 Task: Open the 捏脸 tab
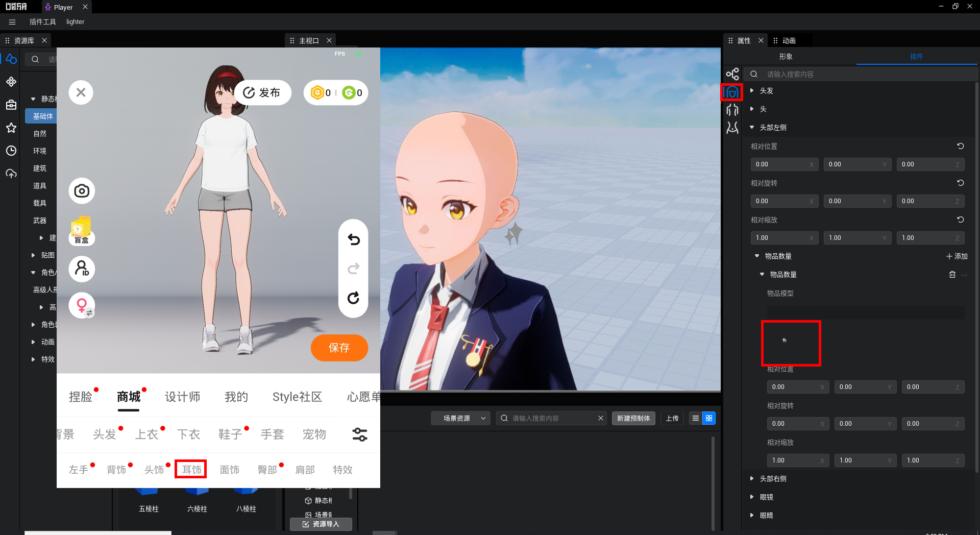click(81, 397)
